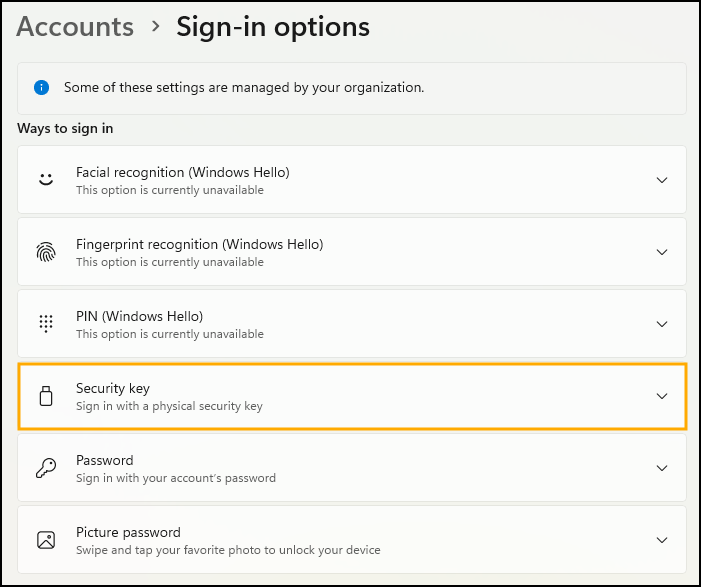Expand the Picture password chevron

click(x=661, y=540)
